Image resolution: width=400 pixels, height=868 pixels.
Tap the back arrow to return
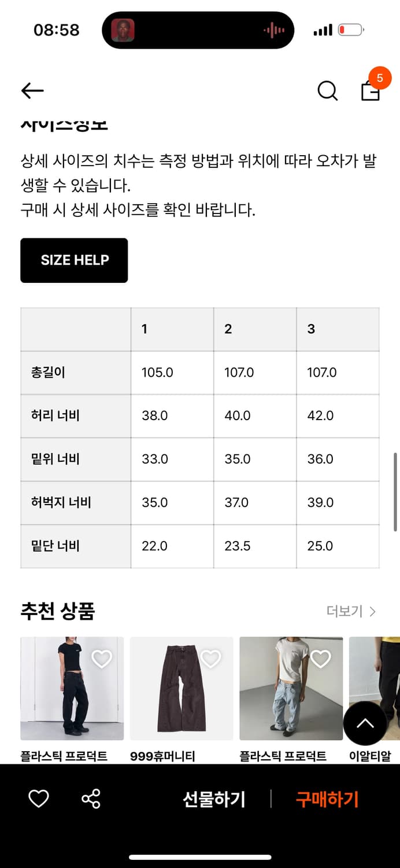tap(32, 91)
